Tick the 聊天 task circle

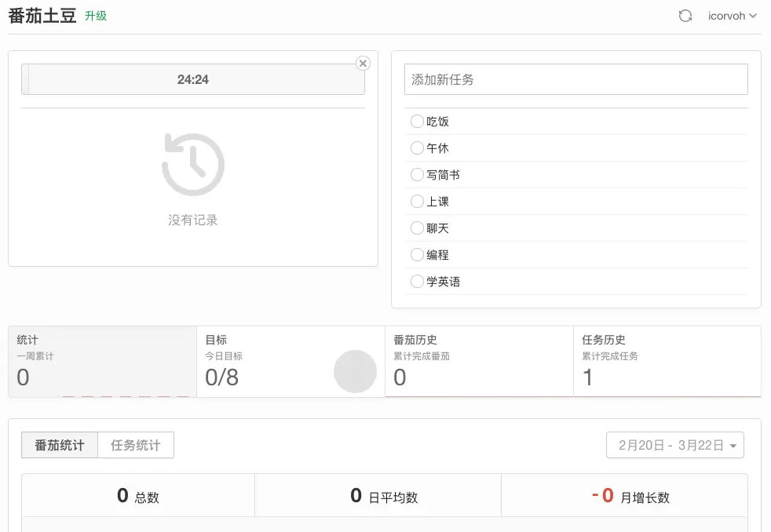[417, 228]
